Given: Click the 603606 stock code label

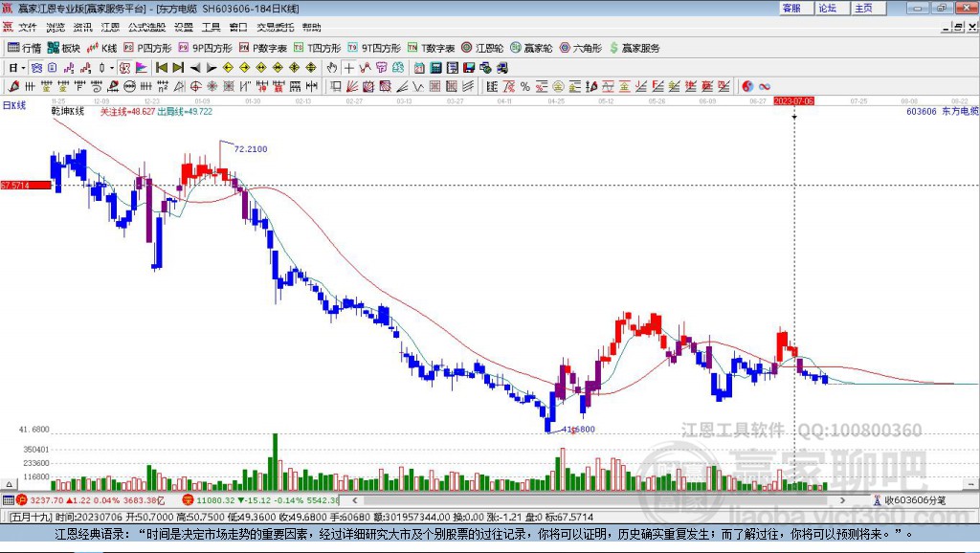Looking at the screenshot, I should point(922,111).
